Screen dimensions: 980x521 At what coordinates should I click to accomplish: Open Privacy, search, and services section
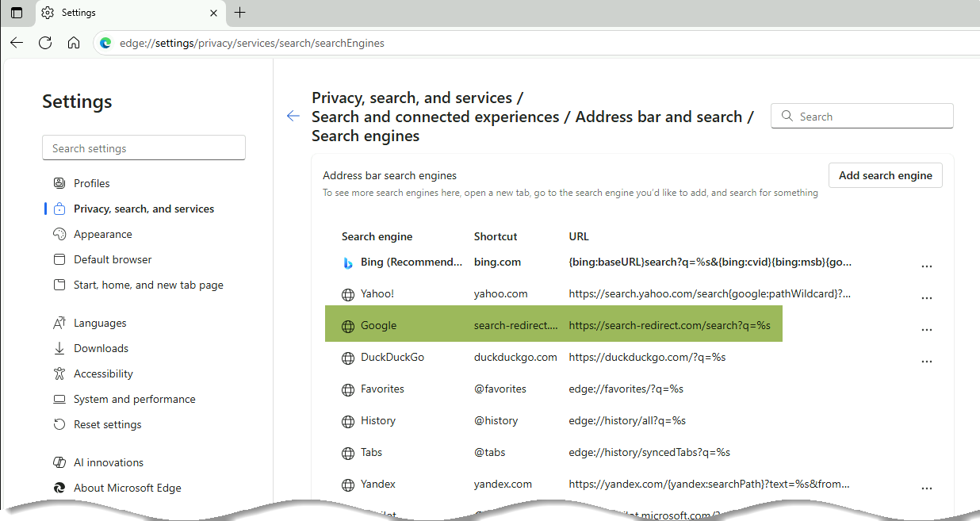pyautogui.click(x=144, y=209)
